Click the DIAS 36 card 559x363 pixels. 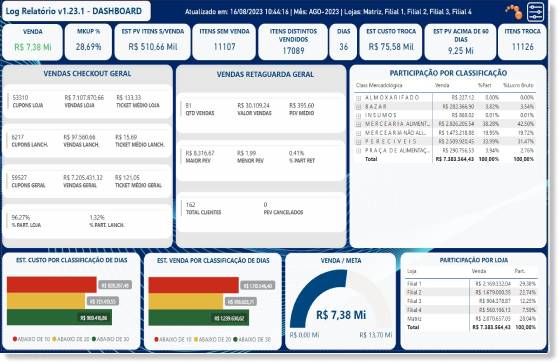[x=343, y=42]
